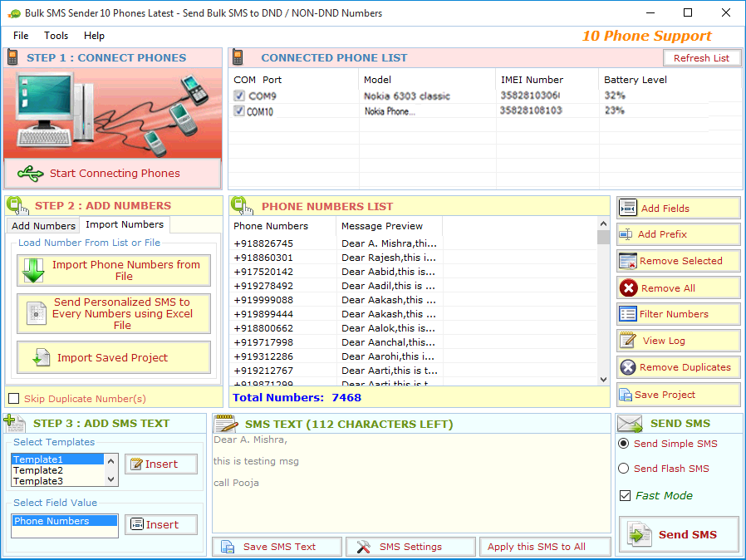Uncheck the COM10 phone checkbox

click(x=239, y=111)
